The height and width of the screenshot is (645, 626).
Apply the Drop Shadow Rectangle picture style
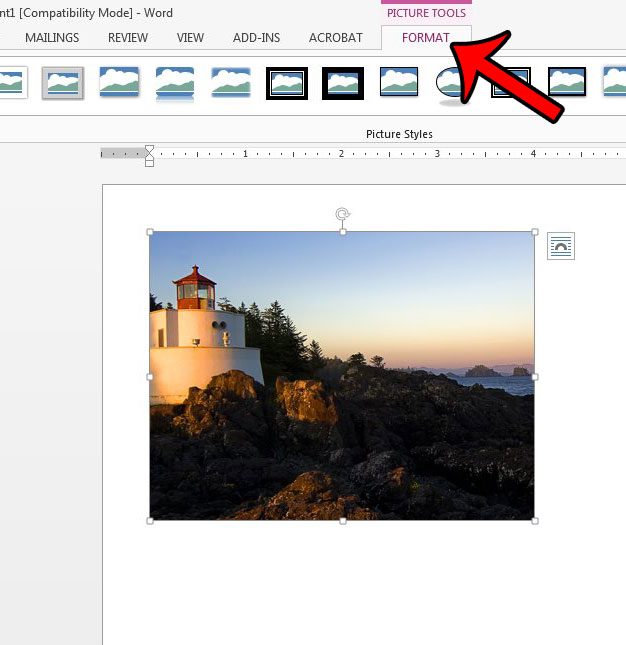pos(119,83)
